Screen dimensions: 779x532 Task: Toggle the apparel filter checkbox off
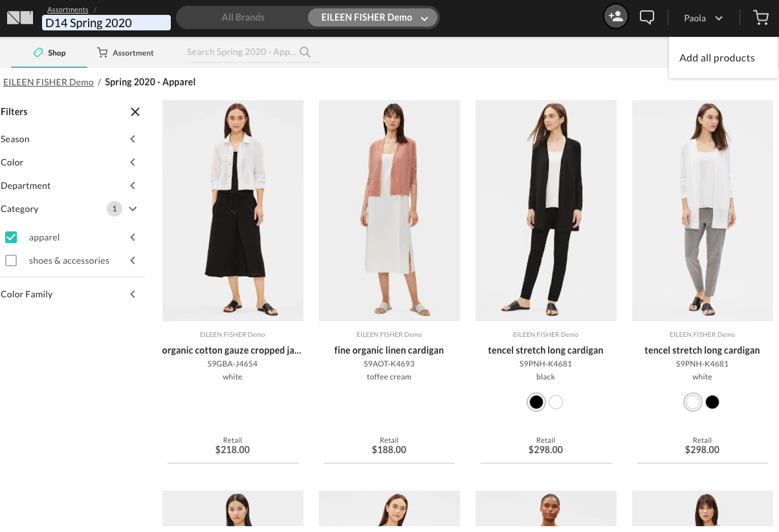tap(11, 237)
